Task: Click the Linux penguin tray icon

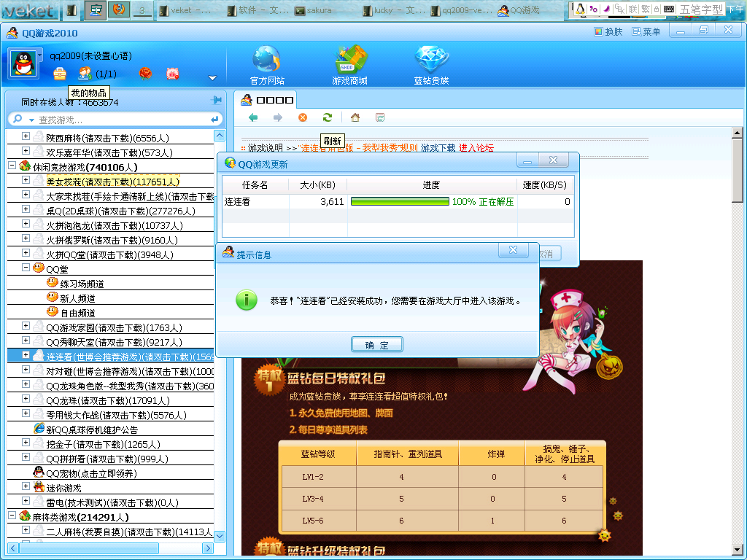Action: (x=580, y=9)
